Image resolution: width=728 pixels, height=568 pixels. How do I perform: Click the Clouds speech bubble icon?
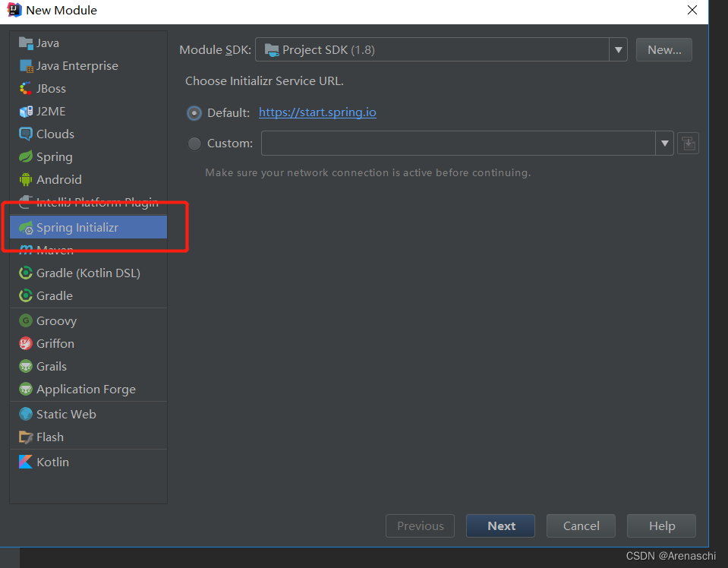26,134
